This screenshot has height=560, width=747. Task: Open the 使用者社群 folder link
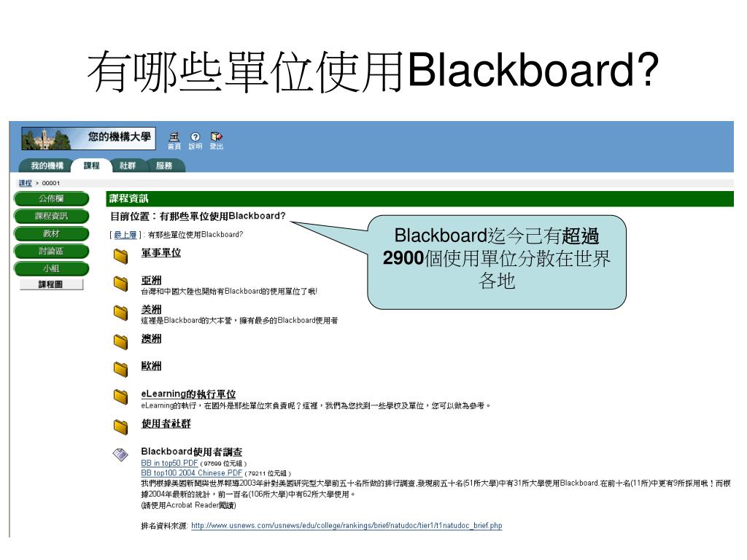pyautogui.click(x=166, y=424)
